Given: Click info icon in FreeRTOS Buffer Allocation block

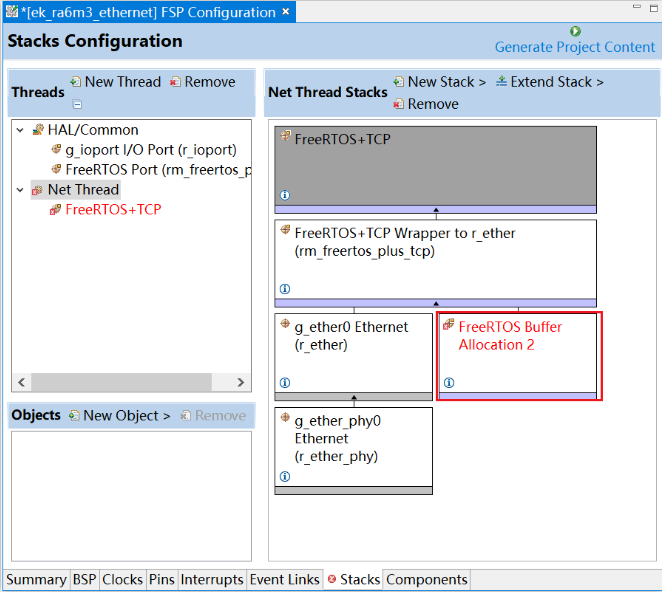Looking at the screenshot, I should coord(449,382).
